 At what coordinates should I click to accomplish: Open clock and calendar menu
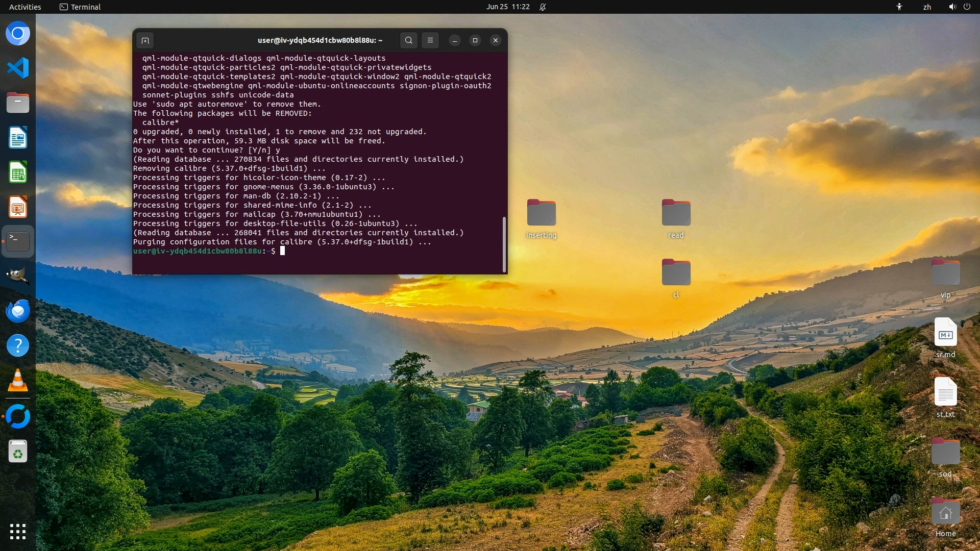pyautogui.click(x=507, y=7)
